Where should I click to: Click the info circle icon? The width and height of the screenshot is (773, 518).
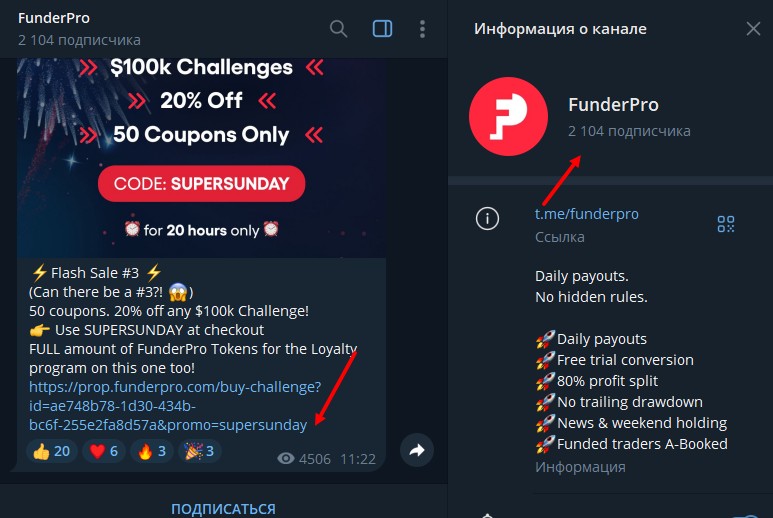point(487,219)
